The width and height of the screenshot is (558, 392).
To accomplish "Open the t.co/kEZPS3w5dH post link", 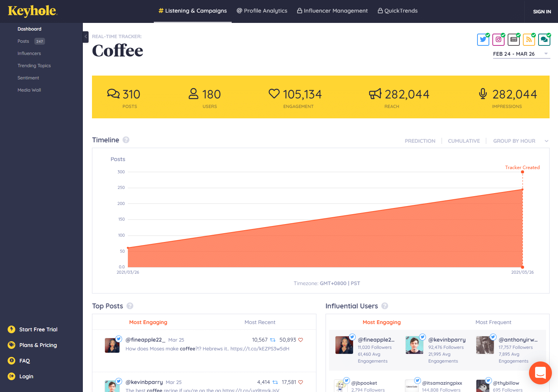I will point(260,348).
